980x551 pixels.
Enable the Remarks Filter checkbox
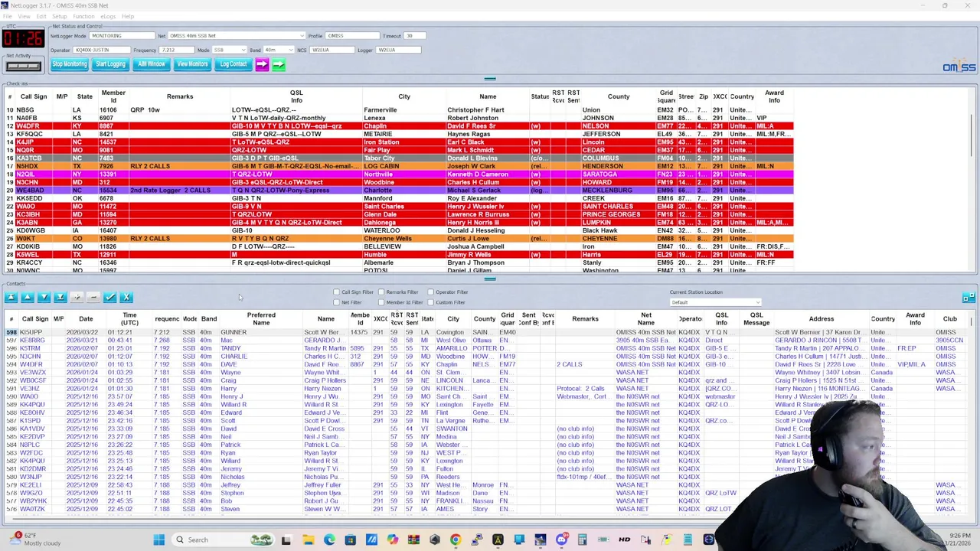click(381, 292)
